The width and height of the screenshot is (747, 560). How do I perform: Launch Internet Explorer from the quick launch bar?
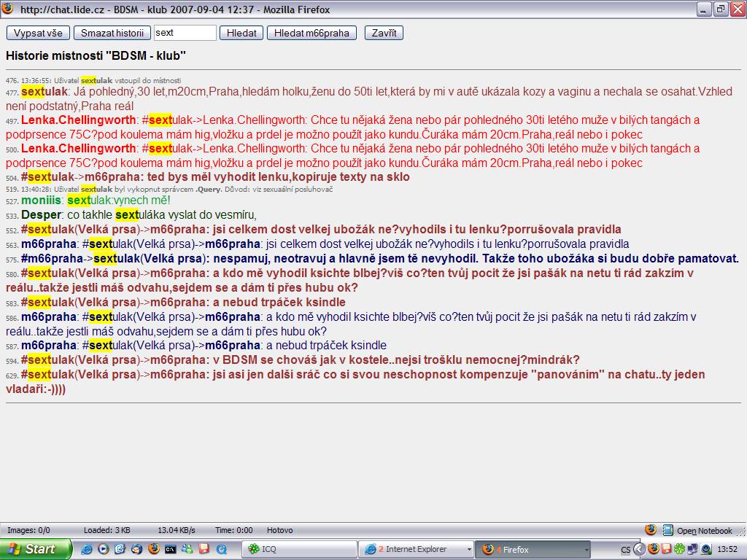pyautogui.click(x=87, y=549)
